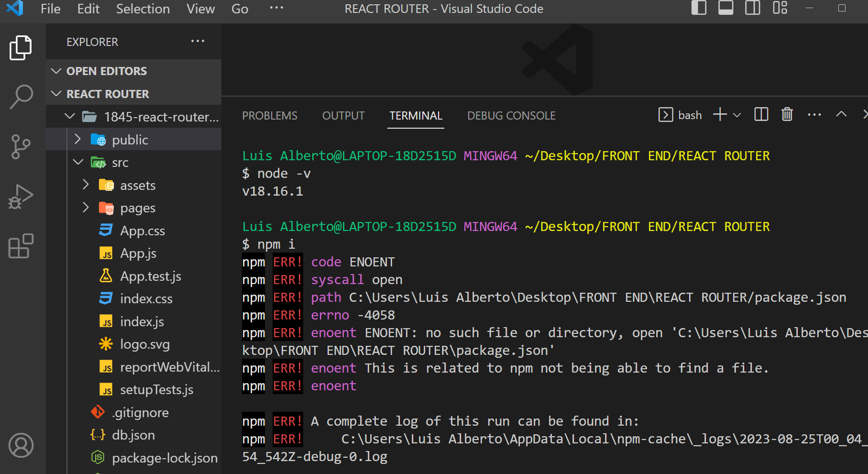Viewport: 868px width, 474px height.
Task: Open the Accounts menu icon
Action: [x=21, y=445]
